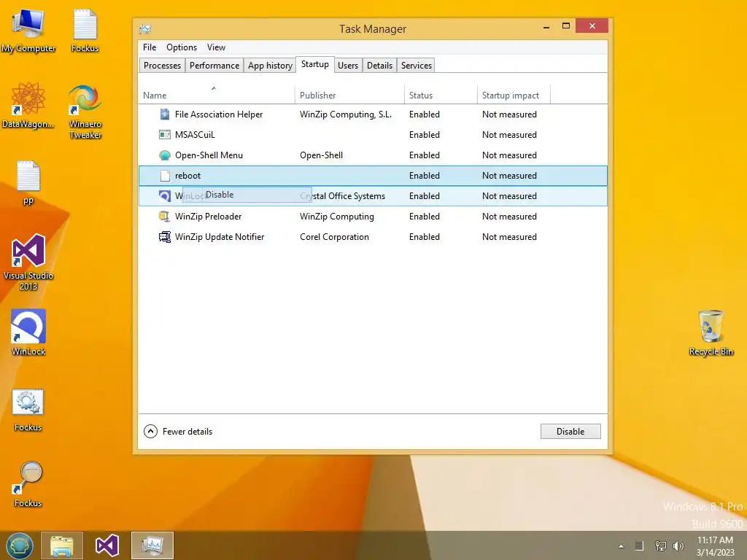Image resolution: width=747 pixels, height=560 pixels.
Task: Maximize the Task Manager window
Action: coord(566,26)
